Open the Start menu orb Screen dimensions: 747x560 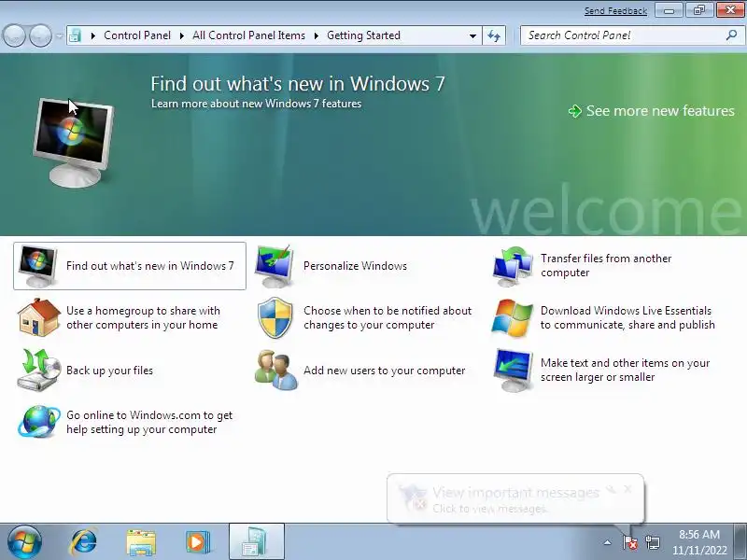click(x=24, y=542)
